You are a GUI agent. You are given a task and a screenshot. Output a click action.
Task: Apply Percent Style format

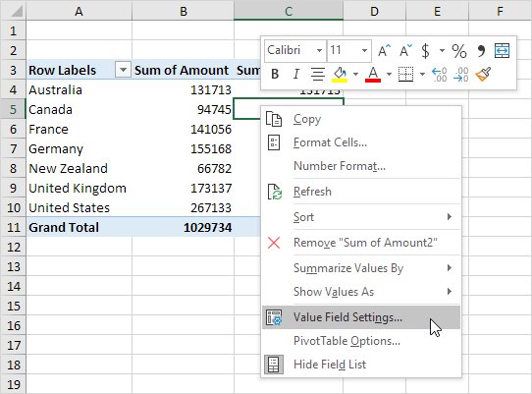459,51
